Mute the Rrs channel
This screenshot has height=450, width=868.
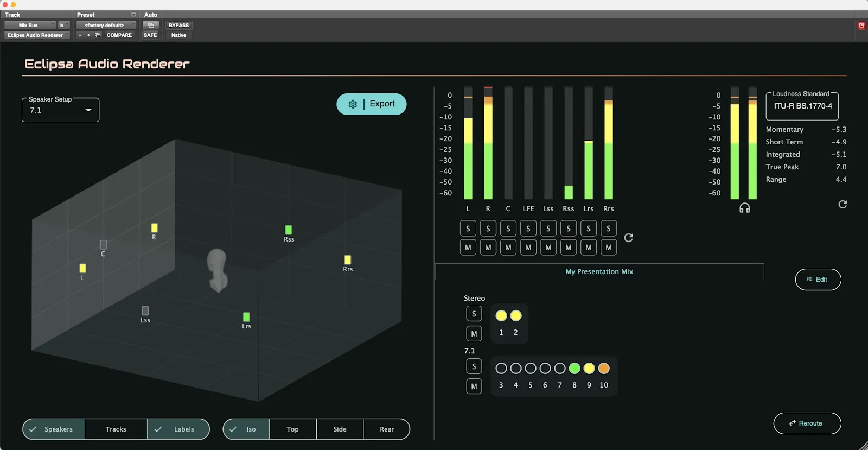point(608,248)
